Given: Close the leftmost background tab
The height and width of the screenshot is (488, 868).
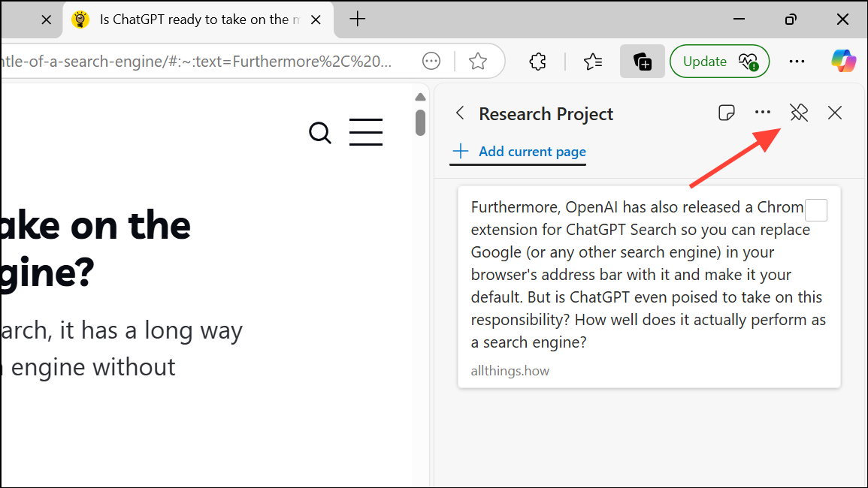Looking at the screenshot, I should (47, 20).
